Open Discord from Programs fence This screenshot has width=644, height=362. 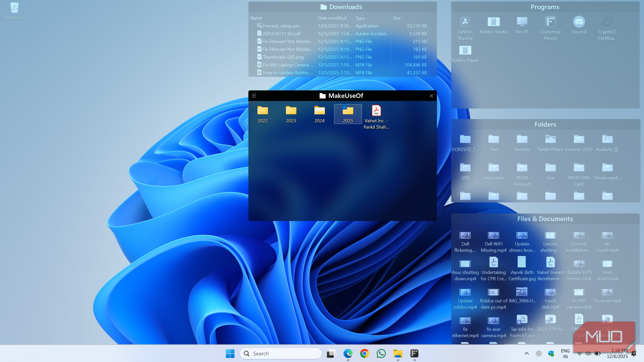click(579, 25)
